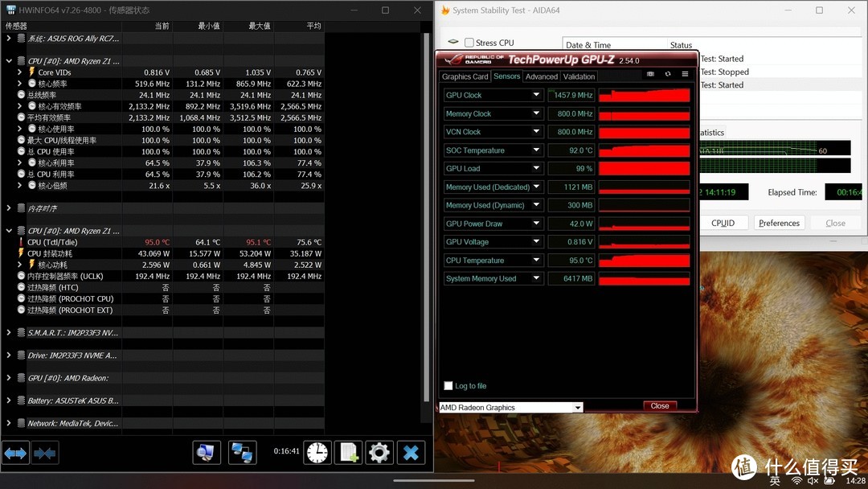Viewport: 868px width, 489px height.
Task: Enable the Stress CPU checkbox in AIDA64
Action: click(x=469, y=43)
